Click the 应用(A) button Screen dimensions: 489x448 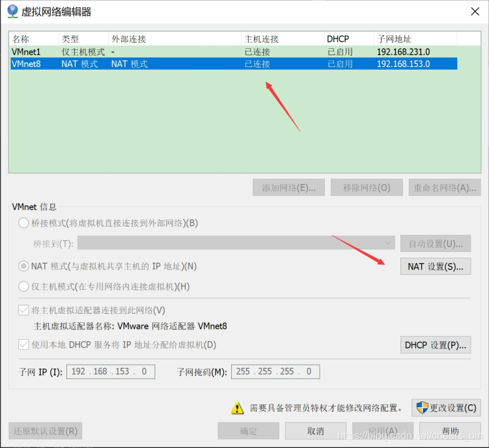point(383,431)
